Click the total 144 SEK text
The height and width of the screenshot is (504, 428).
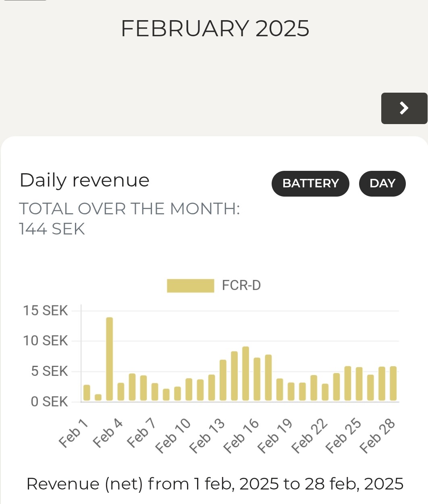[x=52, y=229]
